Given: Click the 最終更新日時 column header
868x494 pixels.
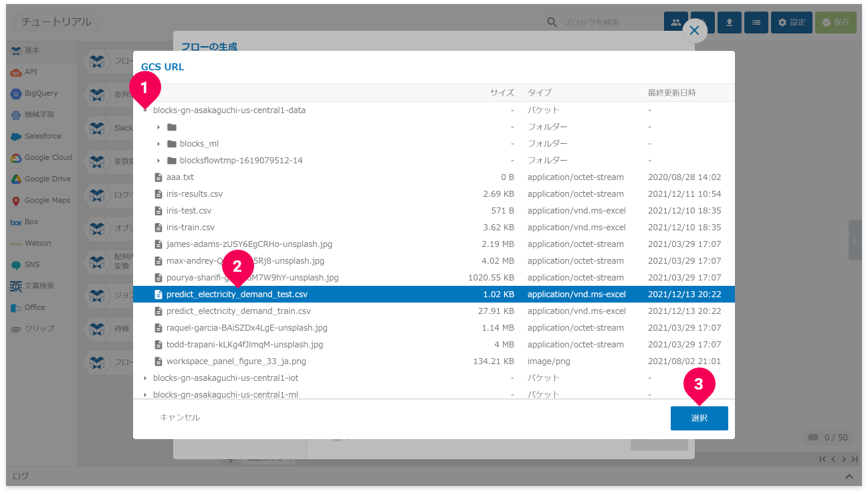Looking at the screenshot, I should point(672,93).
